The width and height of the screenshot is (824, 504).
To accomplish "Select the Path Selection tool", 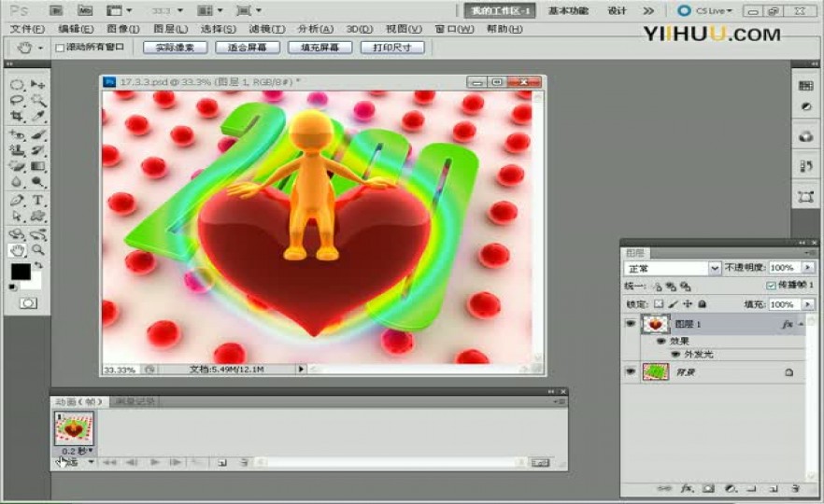I will coord(17,216).
